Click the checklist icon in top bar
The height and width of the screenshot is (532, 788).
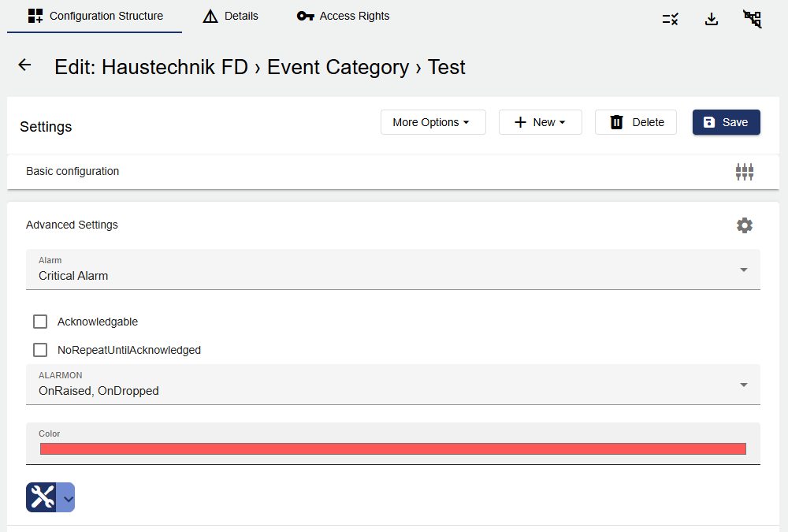tap(671, 19)
